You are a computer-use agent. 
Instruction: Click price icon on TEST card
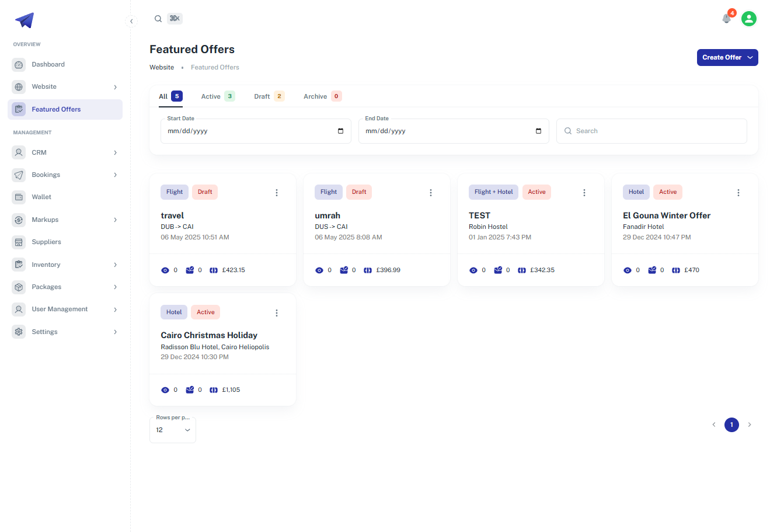click(x=522, y=270)
